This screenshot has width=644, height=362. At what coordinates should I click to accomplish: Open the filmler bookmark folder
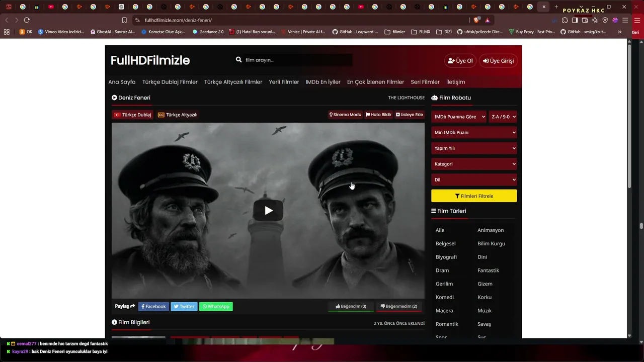394,32
